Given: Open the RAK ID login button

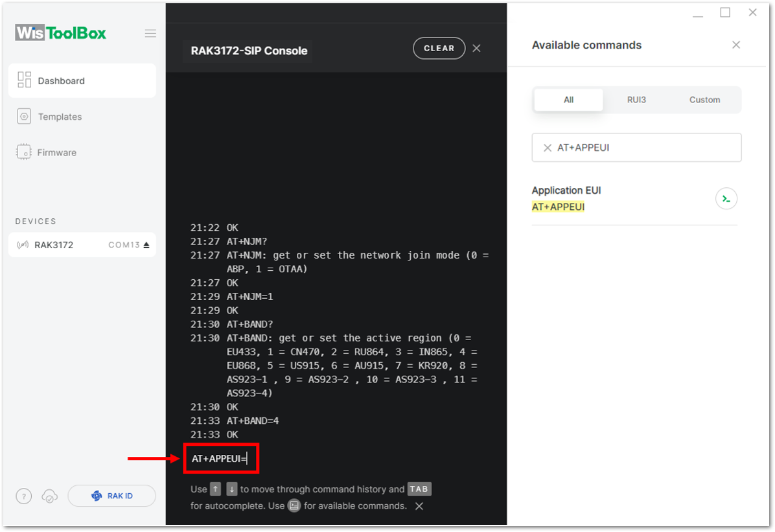Looking at the screenshot, I should 111,496.
